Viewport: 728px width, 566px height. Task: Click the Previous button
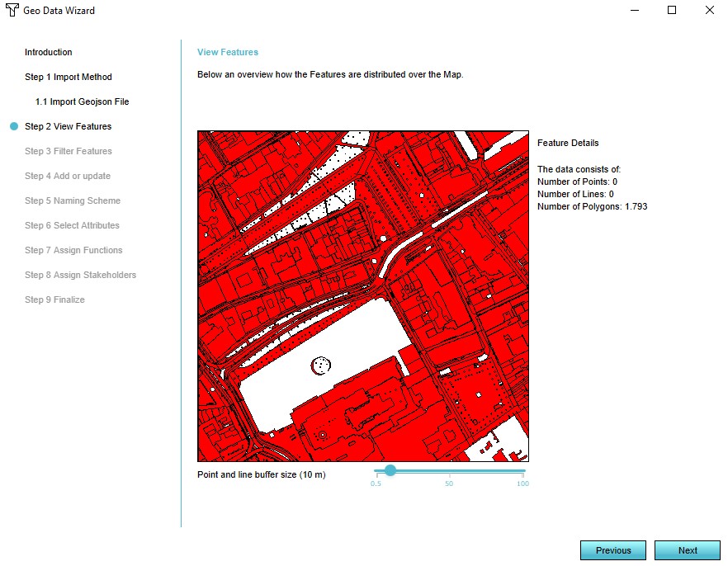(613, 550)
